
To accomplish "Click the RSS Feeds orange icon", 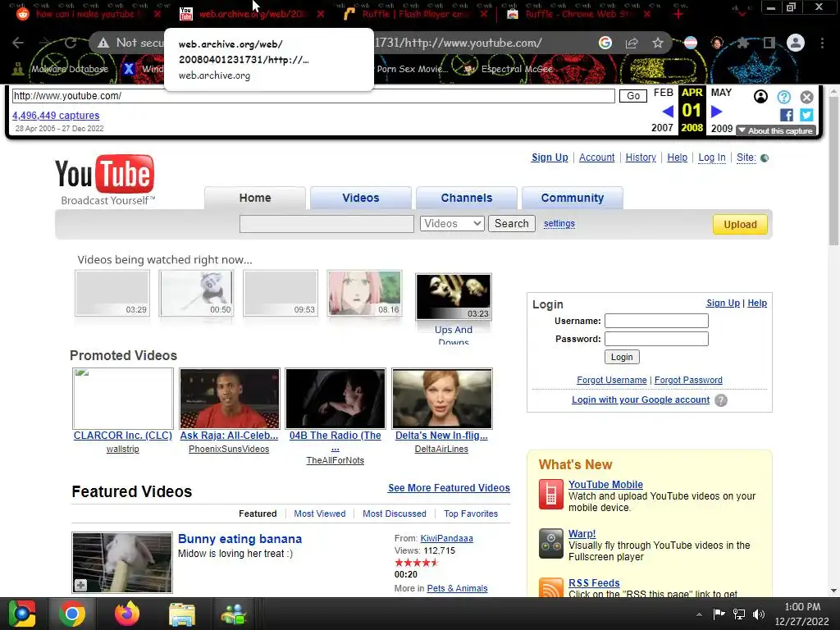I will click(550, 587).
